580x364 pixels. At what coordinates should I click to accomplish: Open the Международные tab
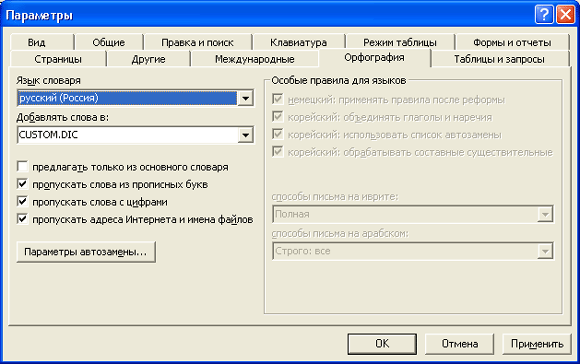pyautogui.click(x=254, y=59)
